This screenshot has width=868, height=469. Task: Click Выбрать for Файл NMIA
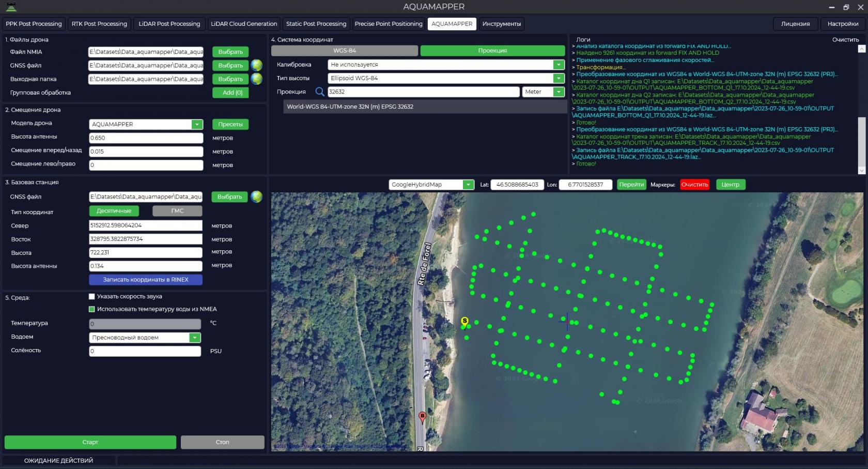click(x=230, y=52)
